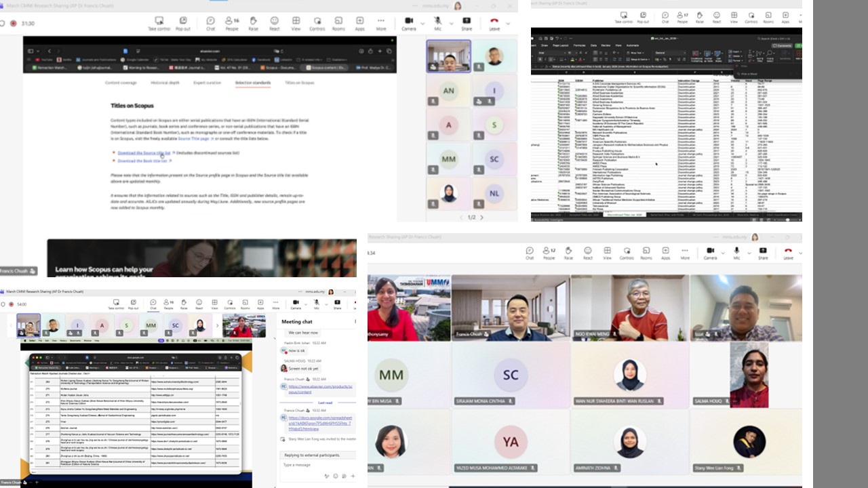Switch to the Titles on Scopus tab
This screenshot has width=868, height=488.
(x=299, y=83)
